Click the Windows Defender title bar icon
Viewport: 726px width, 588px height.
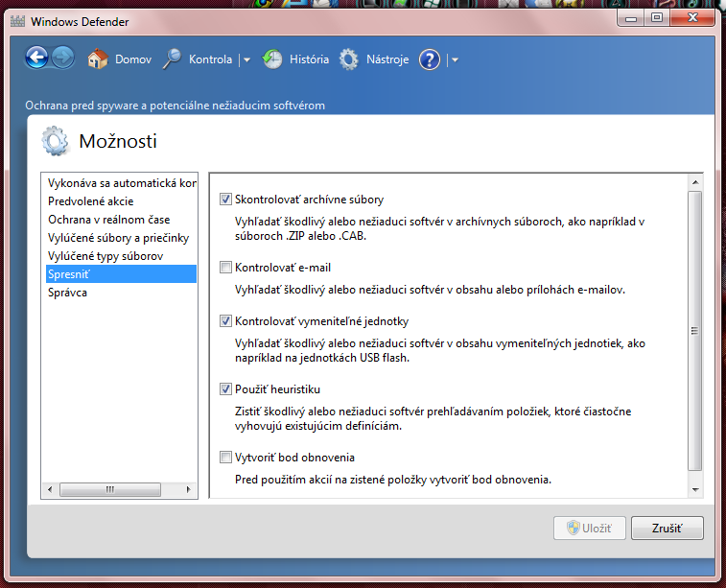pos(17,21)
